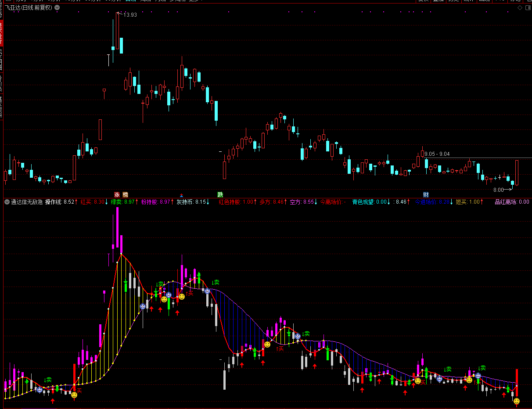Click the 8.00 low price label
The width and height of the screenshot is (532, 409).
tap(498, 190)
